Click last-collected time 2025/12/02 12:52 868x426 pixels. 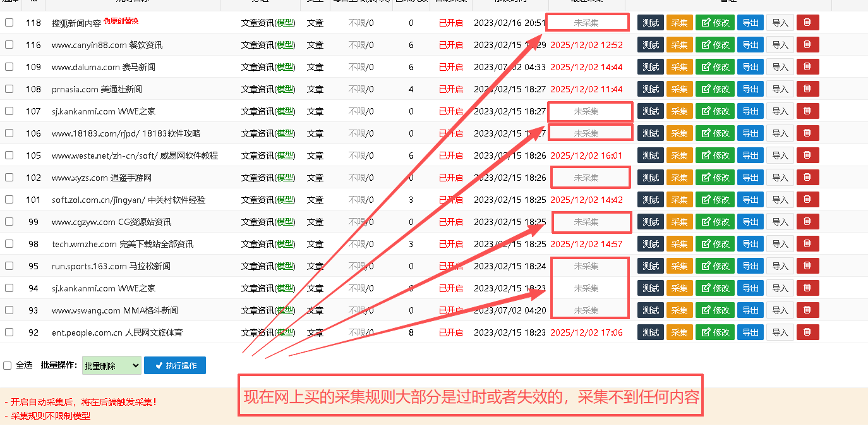586,45
